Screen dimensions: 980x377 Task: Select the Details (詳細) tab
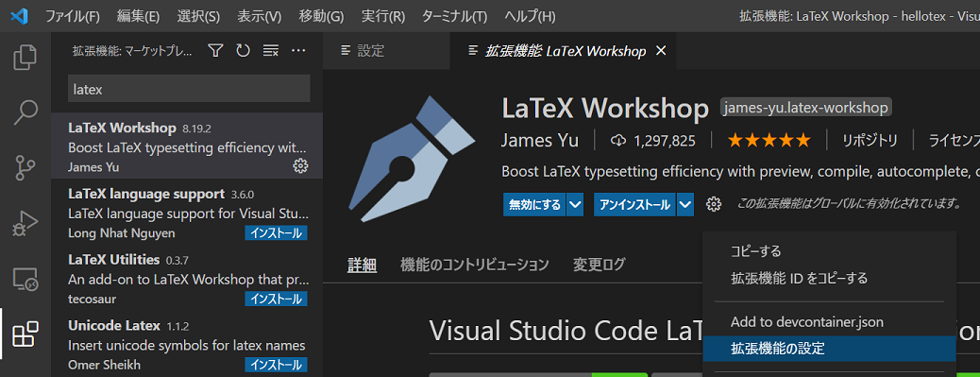click(362, 265)
